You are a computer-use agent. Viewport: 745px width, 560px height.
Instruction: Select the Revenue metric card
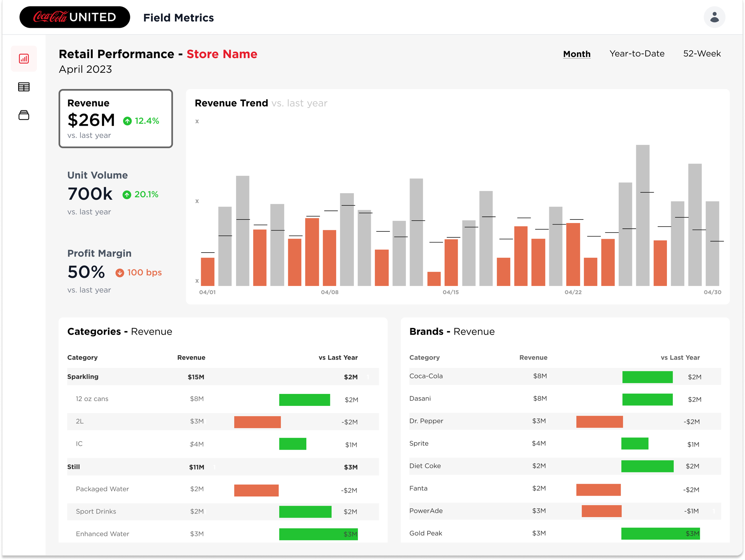(x=116, y=119)
